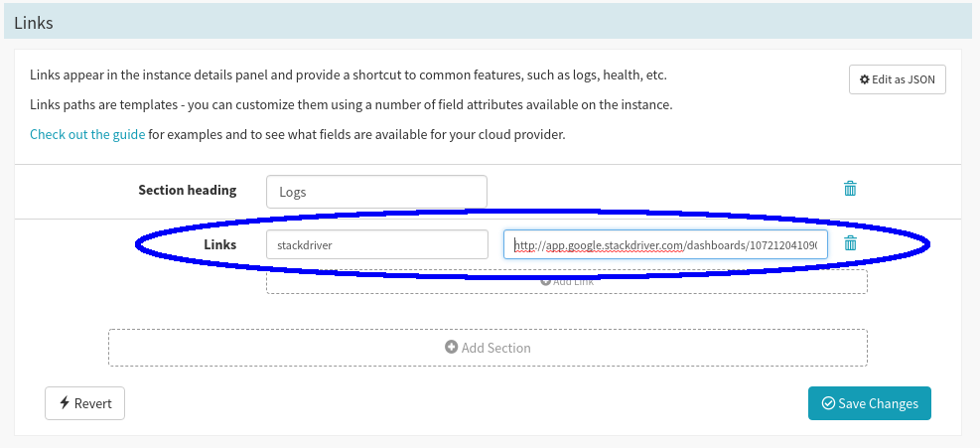The image size is (980, 448).
Task: Click the Links paths are templates description
Action: pos(351,104)
